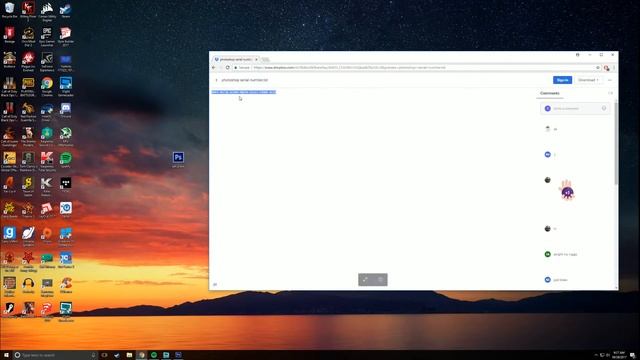This screenshot has height=360, width=640.
Task: Launch Epic Games Launcher shortcut
Action: click(x=47, y=36)
